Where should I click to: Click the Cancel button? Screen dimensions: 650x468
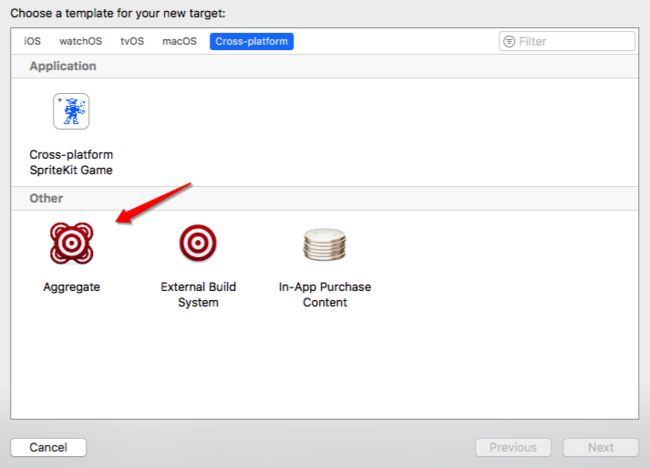49,447
